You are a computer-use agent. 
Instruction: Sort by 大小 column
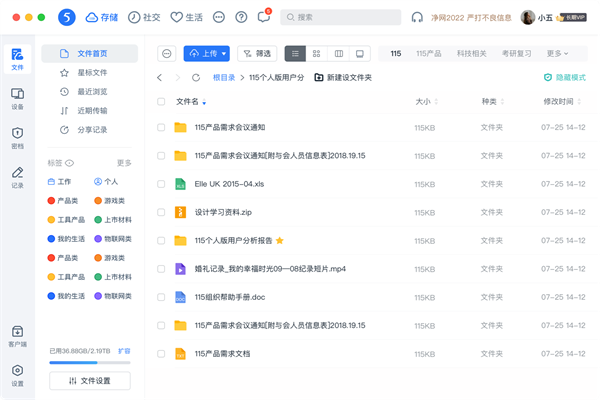pyautogui.click(x=427, y=102)
